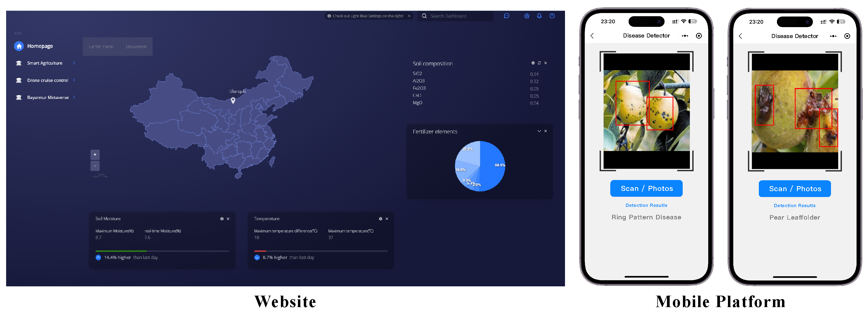Click the Ulanqab map pin marker

point(233,100)
